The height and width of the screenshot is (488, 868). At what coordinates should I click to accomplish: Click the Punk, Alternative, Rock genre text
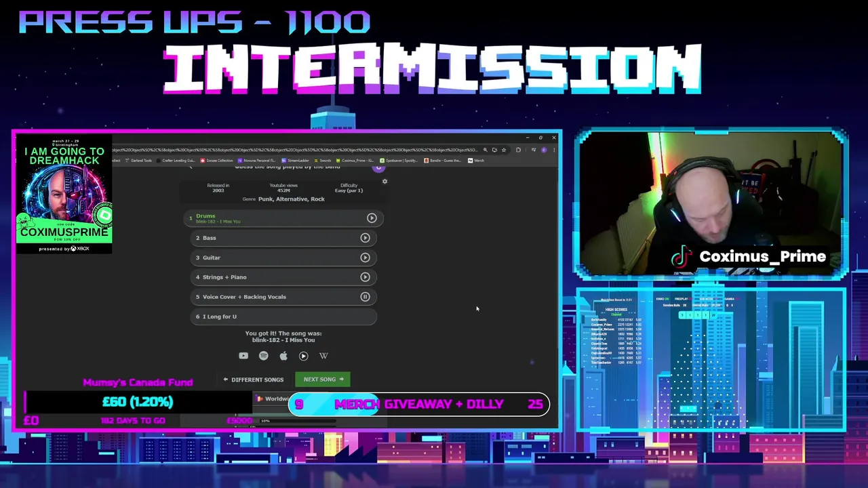coord(292,199)
